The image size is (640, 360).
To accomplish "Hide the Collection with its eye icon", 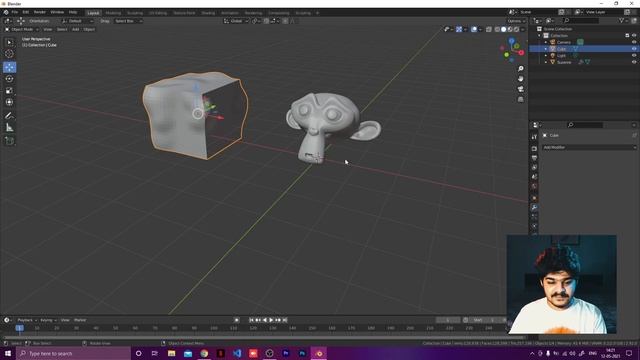I will pos(634,36).
